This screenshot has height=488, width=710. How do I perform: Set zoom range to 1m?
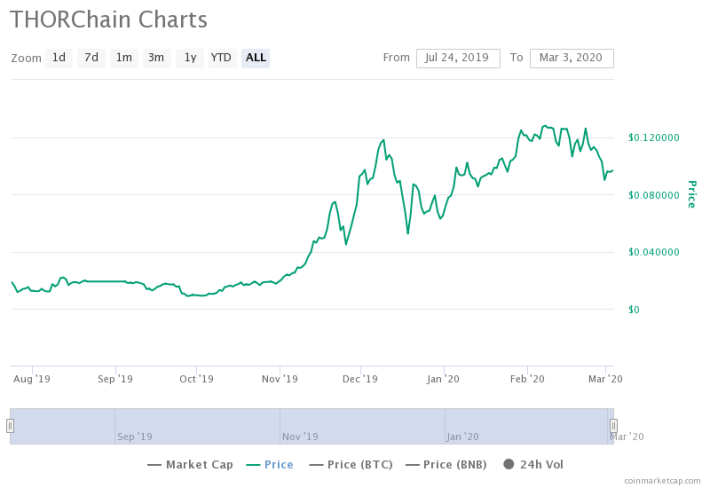tap(124, 58)
